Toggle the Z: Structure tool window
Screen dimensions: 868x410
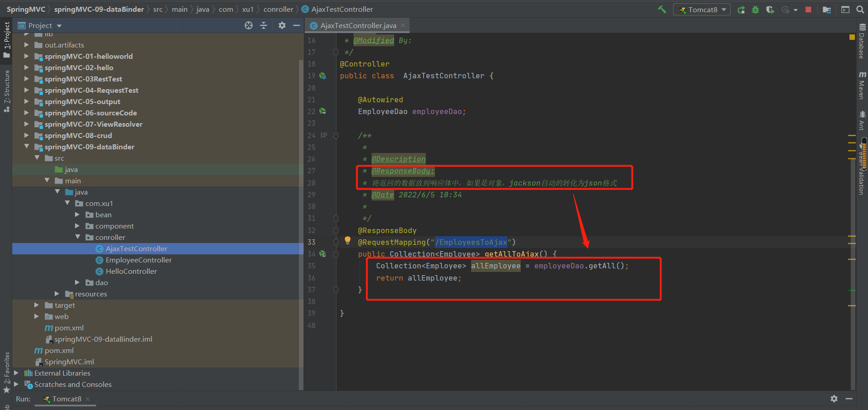pyautogui.click(x=6, y=91)
